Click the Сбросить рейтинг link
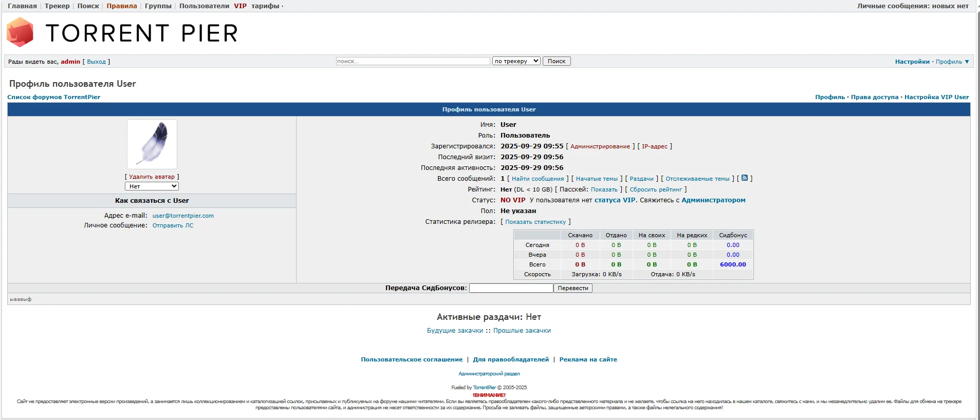The width and height of the screenshot is (980, 420). click(x=656, y=189)
